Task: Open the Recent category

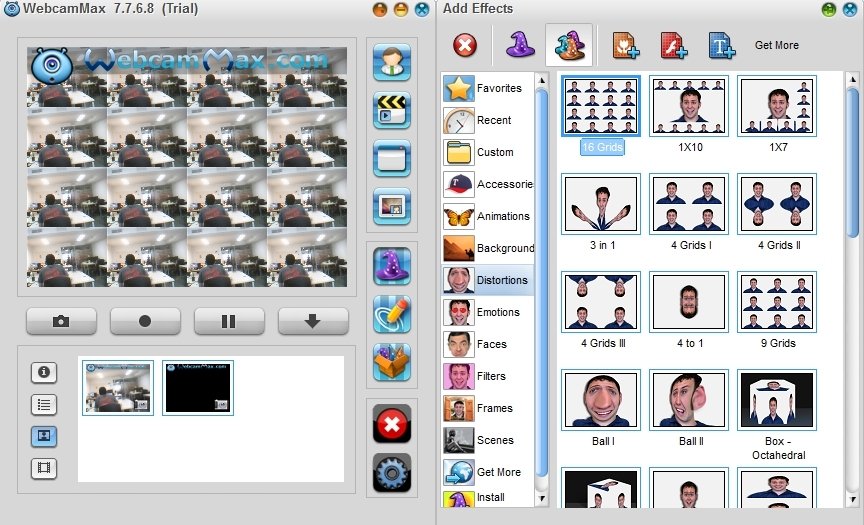Action: tap(488, 120)
